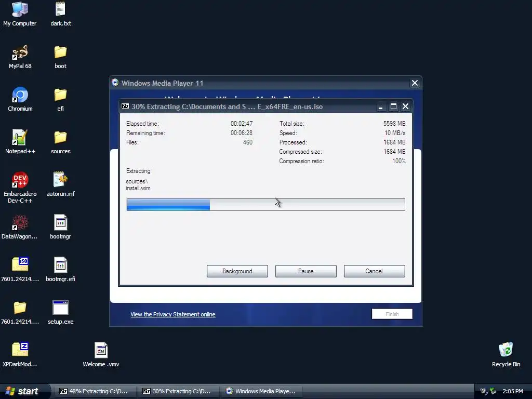Click the Remaining time value 00:06:28
Image resolution: width=532 pixels, height=399 pixels.
point(242,133)
